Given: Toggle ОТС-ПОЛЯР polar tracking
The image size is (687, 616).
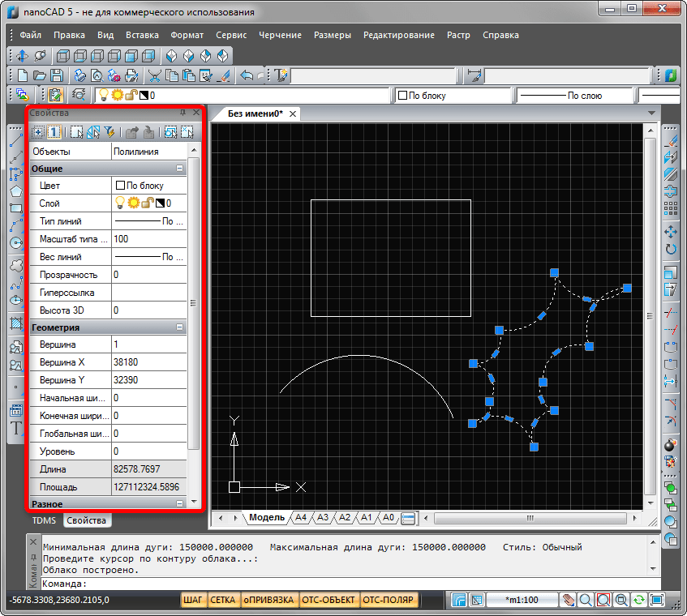Looking at the screenshot, I should pyautogui.click(x=389, y=600).
